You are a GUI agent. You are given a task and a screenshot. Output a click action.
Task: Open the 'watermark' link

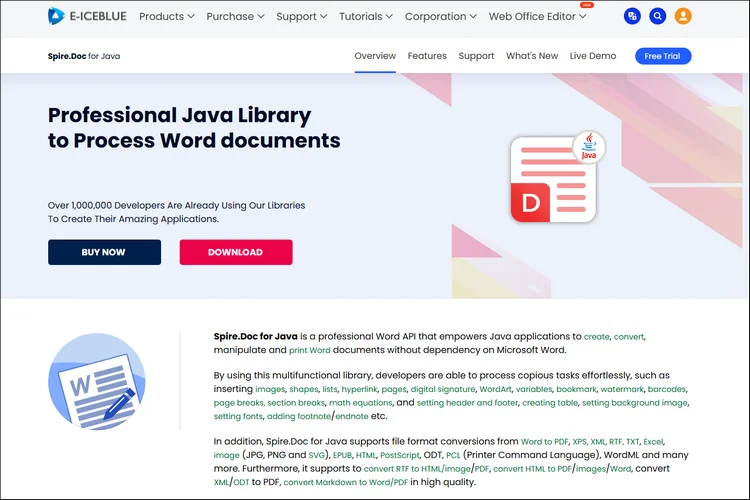coord(622,389)
